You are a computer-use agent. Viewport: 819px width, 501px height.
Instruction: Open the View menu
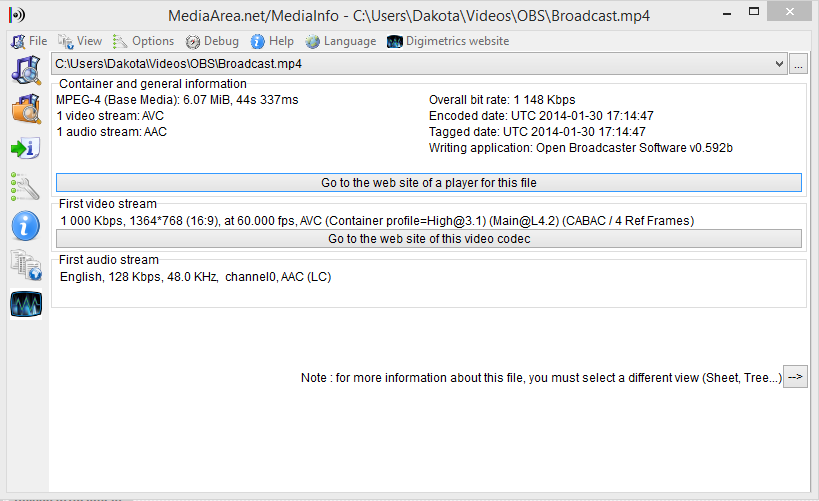pos(80,41)
